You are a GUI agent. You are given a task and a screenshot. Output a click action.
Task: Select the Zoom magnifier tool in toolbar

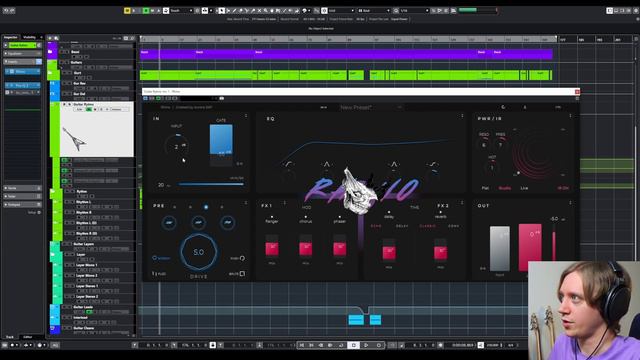(265, 11)
